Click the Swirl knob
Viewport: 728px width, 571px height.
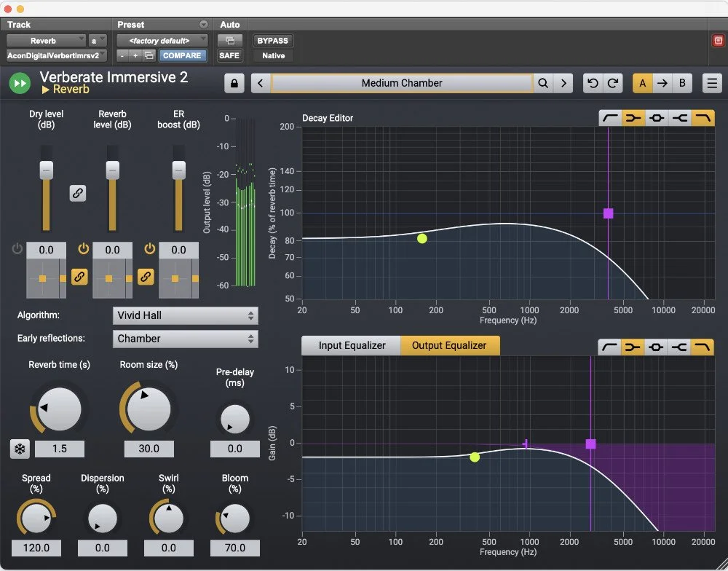coord(169,518)
